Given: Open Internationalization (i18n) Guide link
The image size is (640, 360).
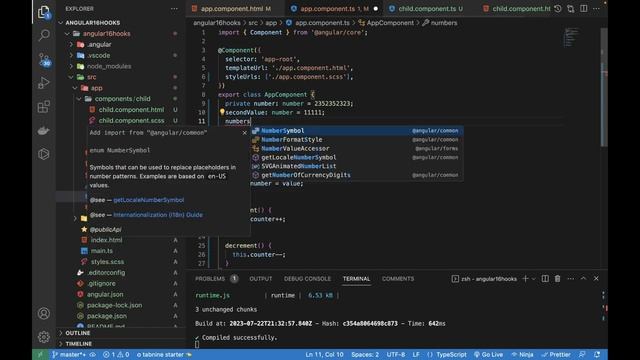Looking at the screenshot, I should coord(158,215).
